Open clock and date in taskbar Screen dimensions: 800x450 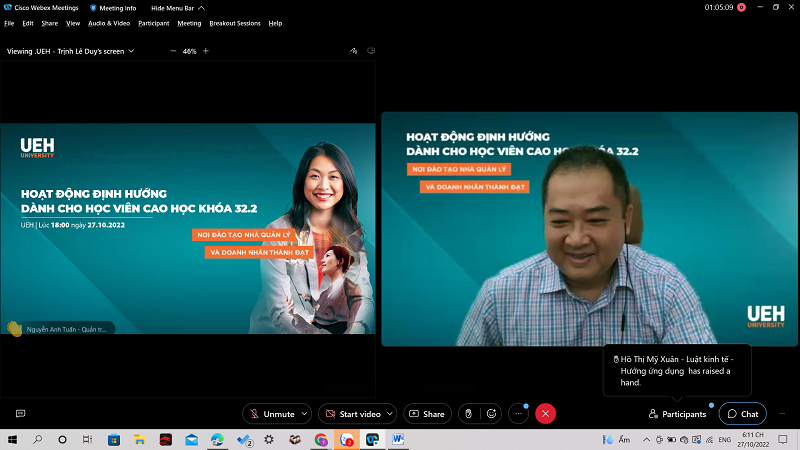753,439
